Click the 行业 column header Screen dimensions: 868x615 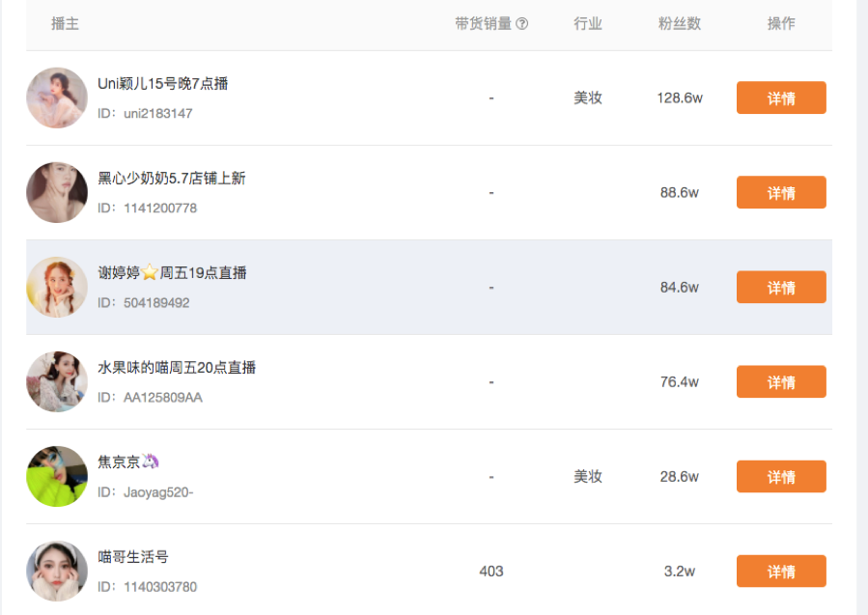[588, 24]
